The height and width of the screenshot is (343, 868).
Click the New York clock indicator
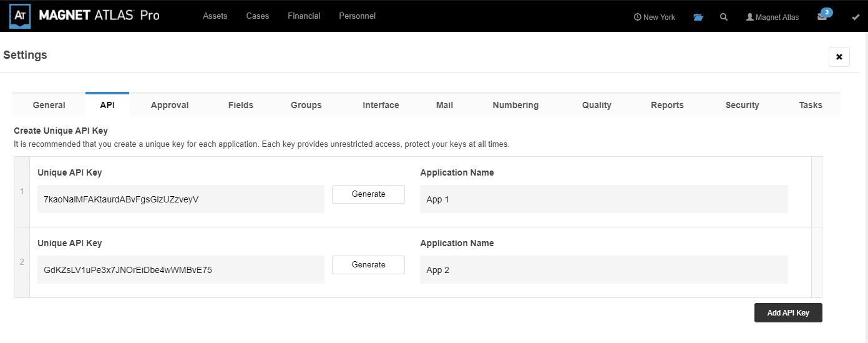(x=655, y=17)
